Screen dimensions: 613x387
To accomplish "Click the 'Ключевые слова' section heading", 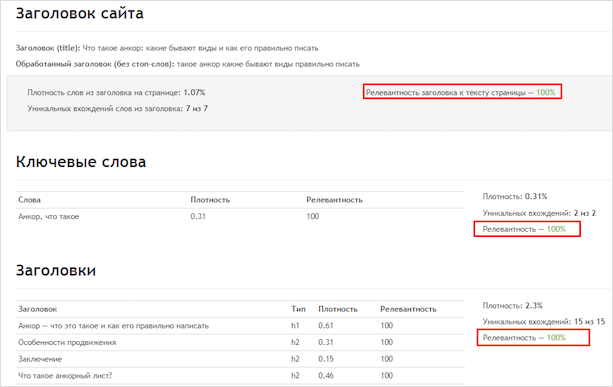I will pos(81,162).
